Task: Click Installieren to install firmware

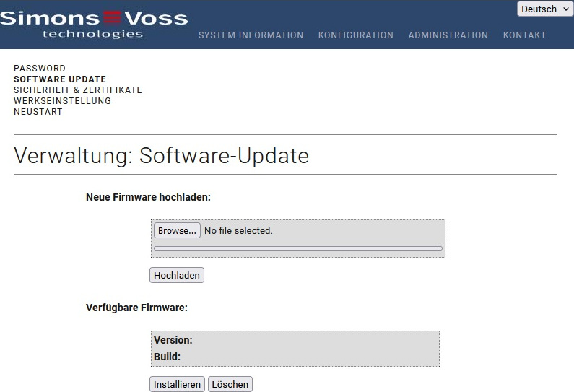Action: (177, 385)
